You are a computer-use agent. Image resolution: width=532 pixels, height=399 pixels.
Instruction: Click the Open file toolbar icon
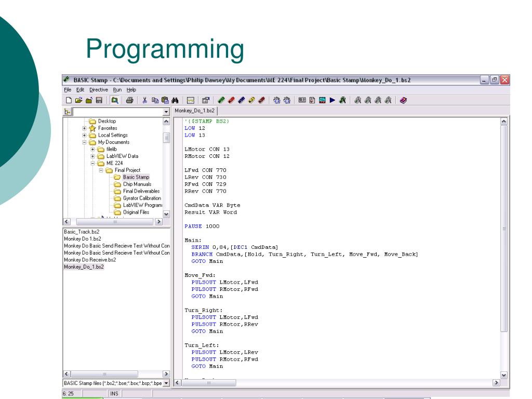[x=79, y=100]
